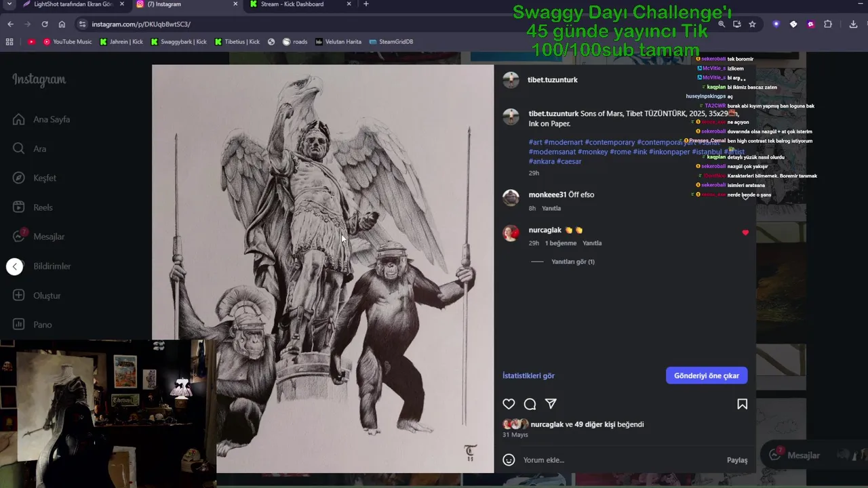
Task: Open SteamGridDB bookmark
Action: (391, 42)
